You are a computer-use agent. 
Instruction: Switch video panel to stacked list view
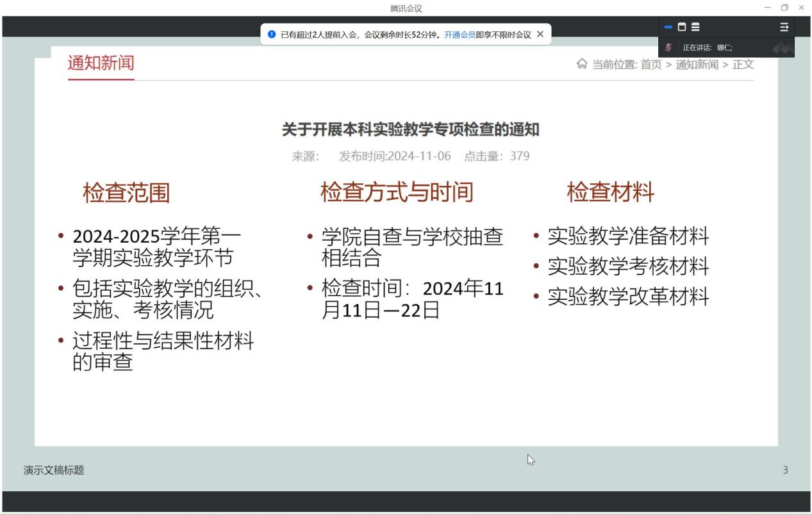point(695,27)
